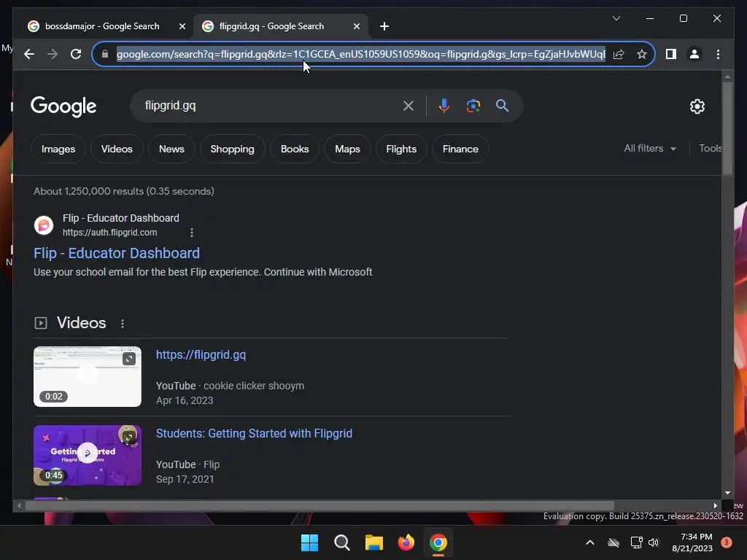Go back with the browser back arrow
The height and width of the screenshot is (560, 747).
coord(29,54)
